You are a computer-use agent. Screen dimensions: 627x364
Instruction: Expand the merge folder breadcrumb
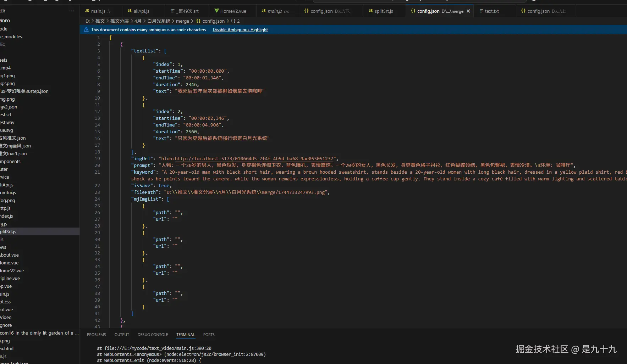[182, 21]
